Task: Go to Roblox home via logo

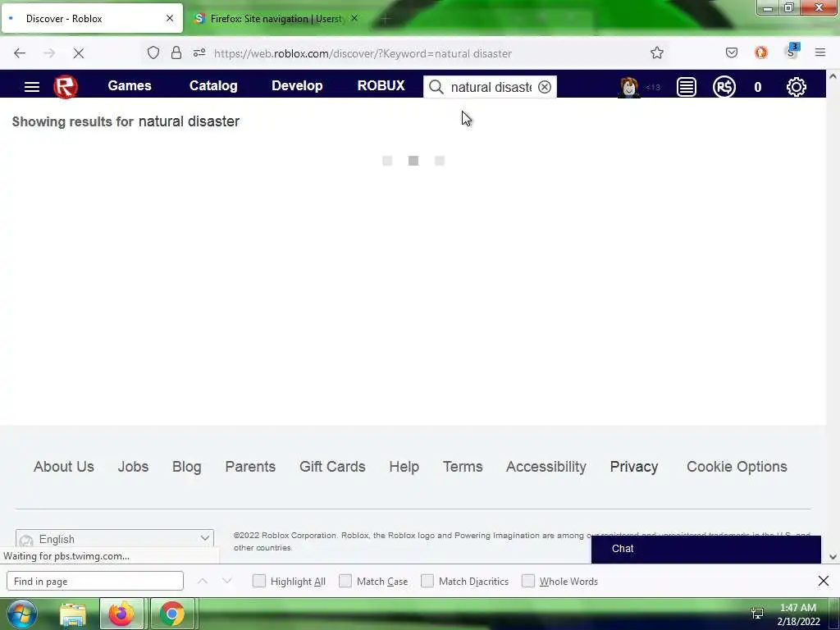Action: tap(66, 87)
